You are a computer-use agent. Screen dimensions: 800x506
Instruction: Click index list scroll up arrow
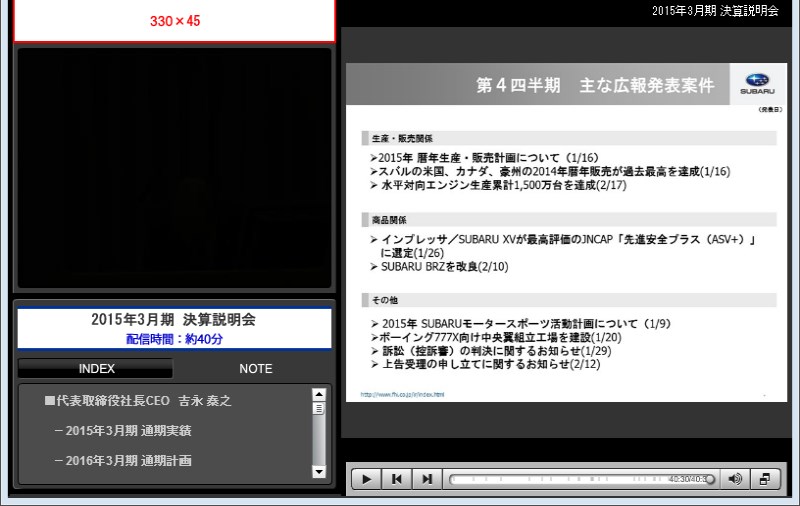click(319, 394)
